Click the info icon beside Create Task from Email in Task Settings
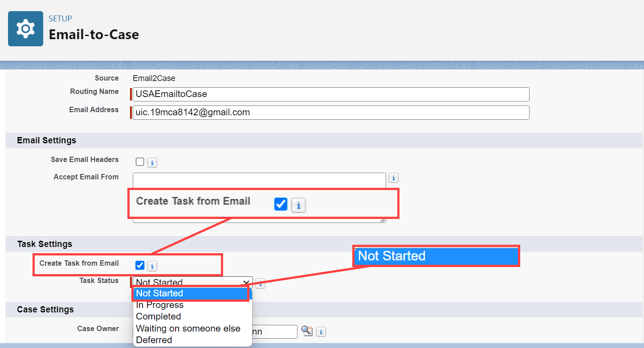The width and height of the screenshot is (644, 348). coord(152,266)
